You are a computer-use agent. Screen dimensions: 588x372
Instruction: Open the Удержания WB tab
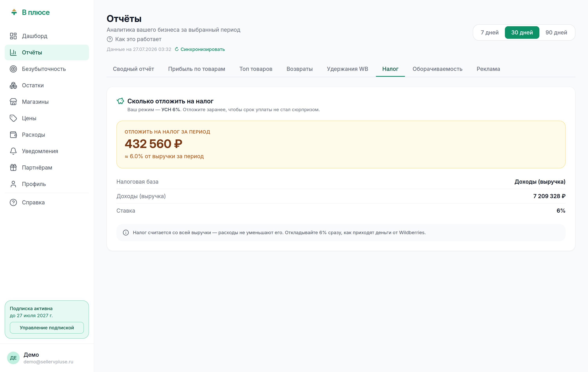click(347, 69)
